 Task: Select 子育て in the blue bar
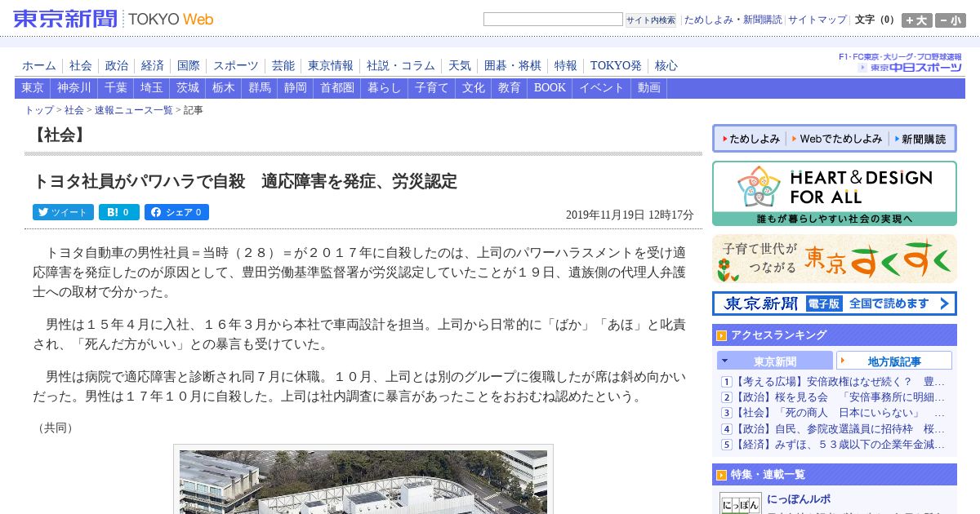tap(432, 88)
